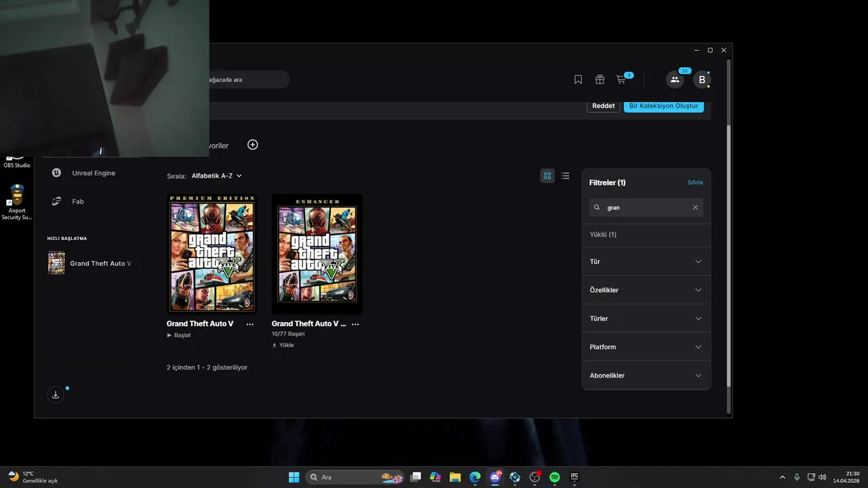Click the Grand Theft Auto V title text
The height and width of the screenshot is (488, 868).
(200, 324)
